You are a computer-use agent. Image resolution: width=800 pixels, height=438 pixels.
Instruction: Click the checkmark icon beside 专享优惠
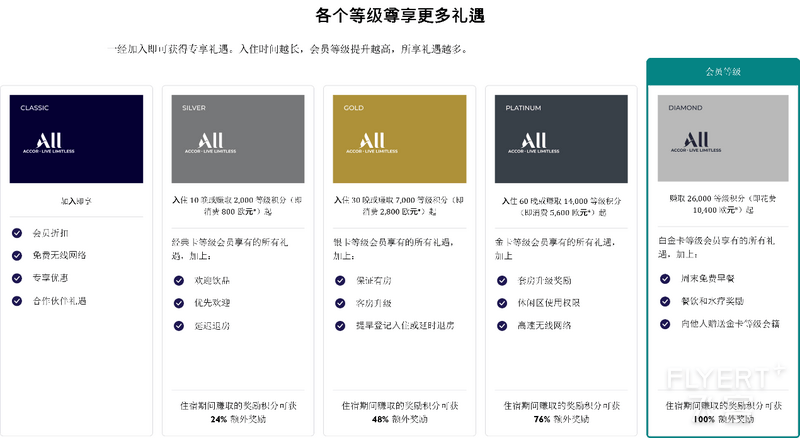17,278
